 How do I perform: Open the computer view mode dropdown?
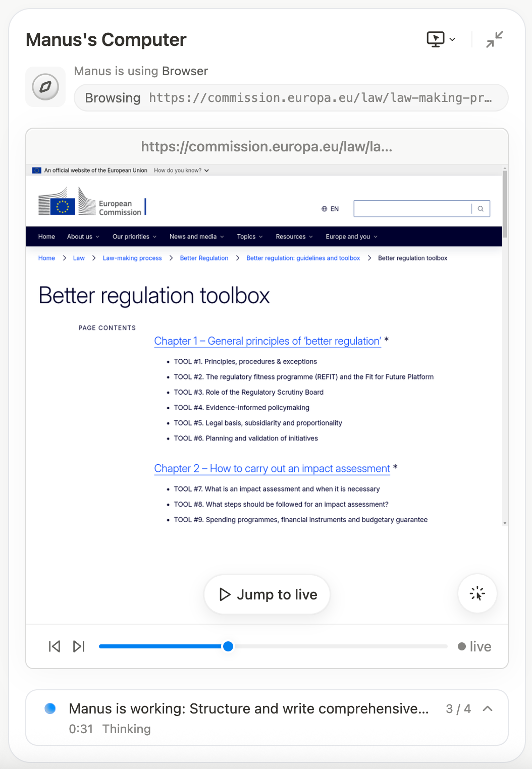click(x=441, y=39)
